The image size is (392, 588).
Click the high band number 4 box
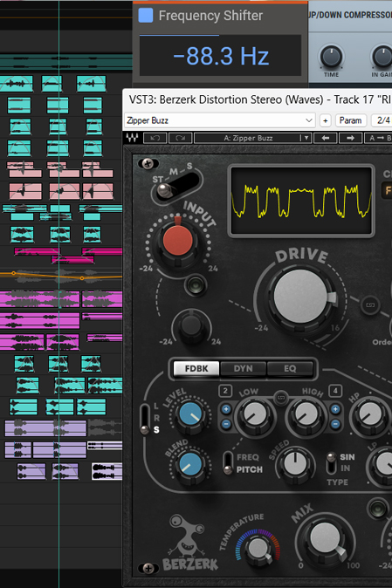(x=335, y=391)
